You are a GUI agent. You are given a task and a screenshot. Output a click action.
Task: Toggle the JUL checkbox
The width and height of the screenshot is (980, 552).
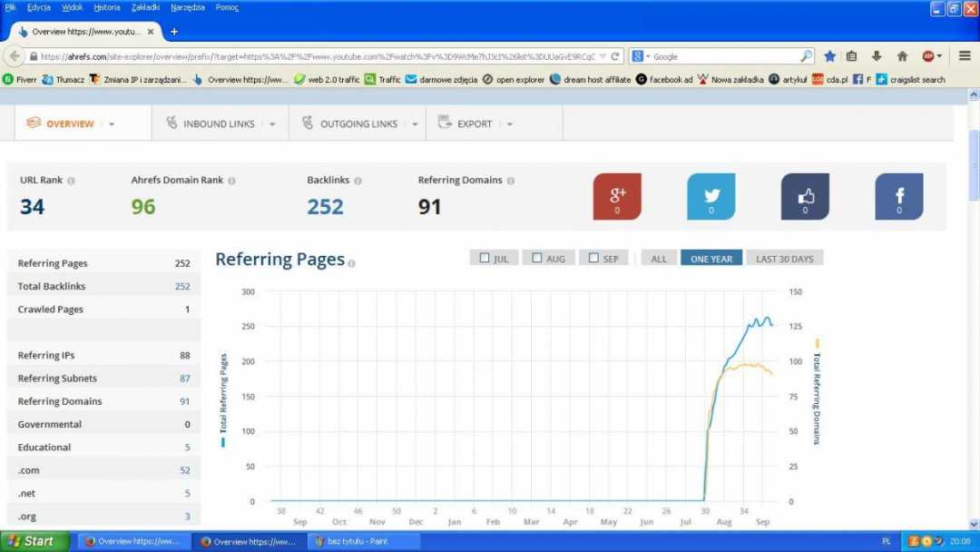[x=485, y=258]
